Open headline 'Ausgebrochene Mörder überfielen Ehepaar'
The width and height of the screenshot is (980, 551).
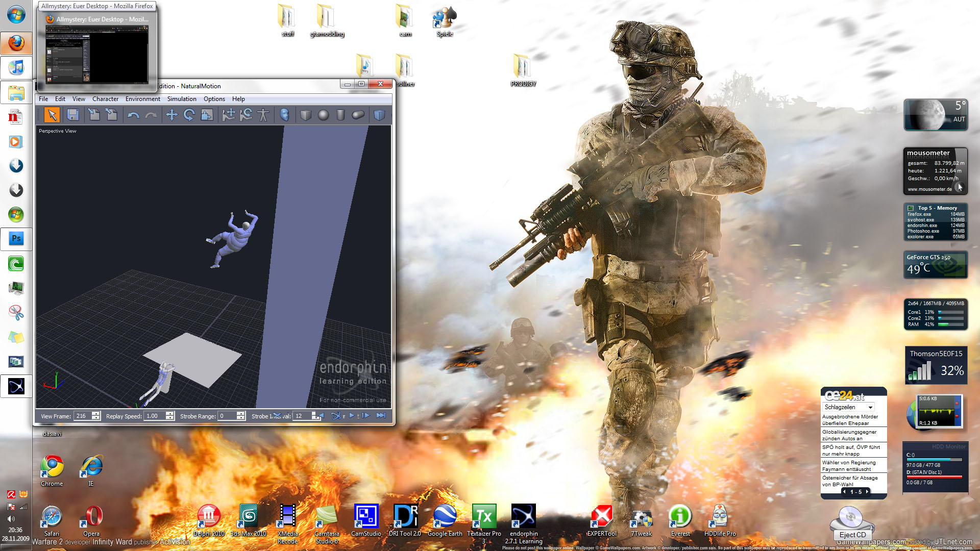tap(850, 420)
